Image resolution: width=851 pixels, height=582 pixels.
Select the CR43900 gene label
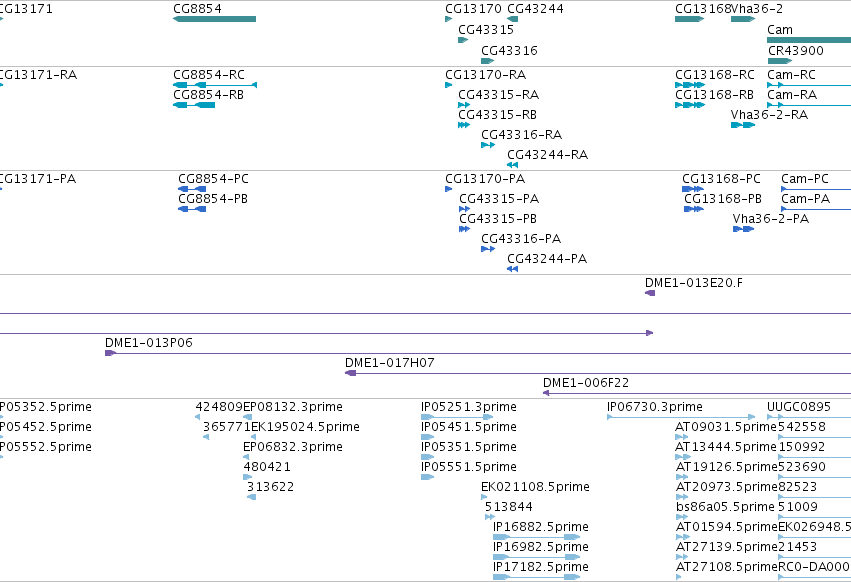pos(796,50)
